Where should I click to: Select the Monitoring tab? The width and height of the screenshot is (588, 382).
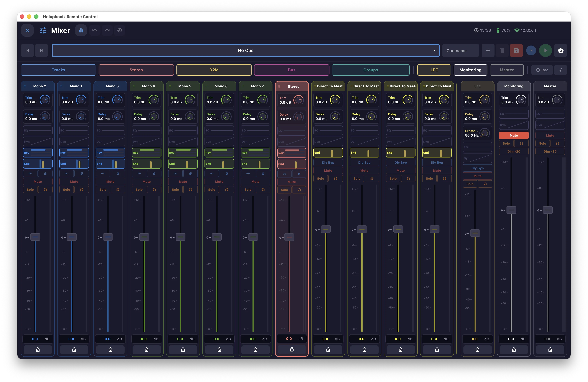pyautogui.click(x=470, y=70)
